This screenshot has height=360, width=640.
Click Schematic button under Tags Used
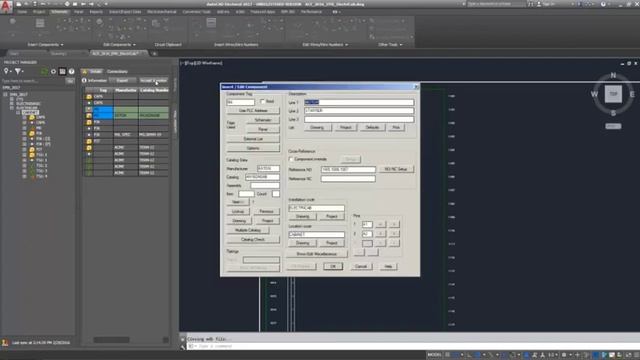point(263,120)
